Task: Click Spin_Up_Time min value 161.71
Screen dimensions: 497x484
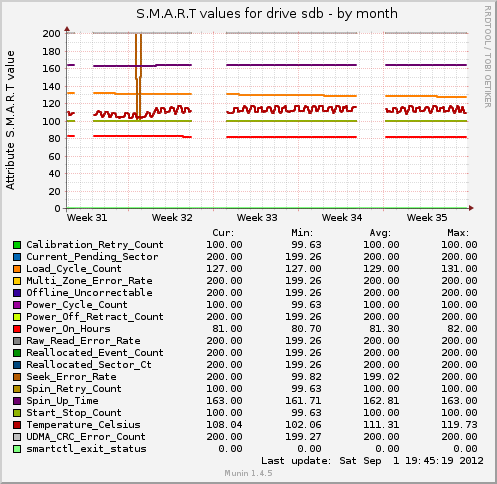Action: (303, 401)
